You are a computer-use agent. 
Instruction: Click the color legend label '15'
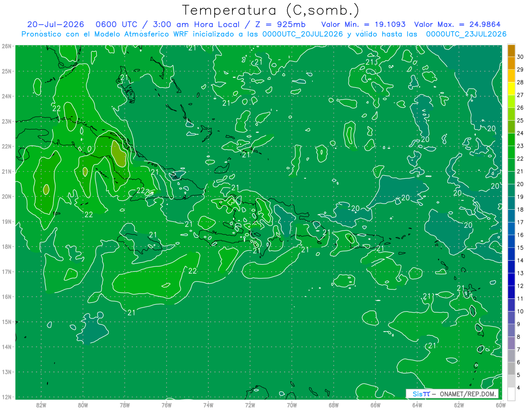(520, 247)
